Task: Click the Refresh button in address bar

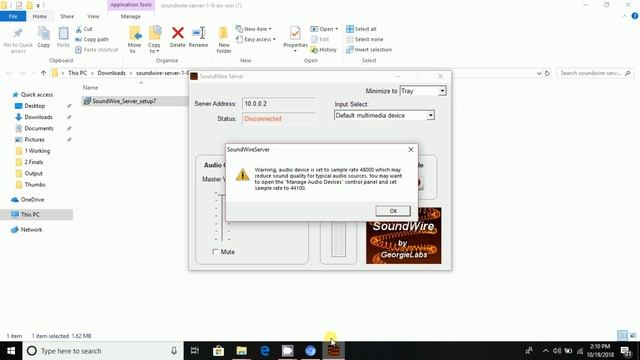Action: click(547, 73)
